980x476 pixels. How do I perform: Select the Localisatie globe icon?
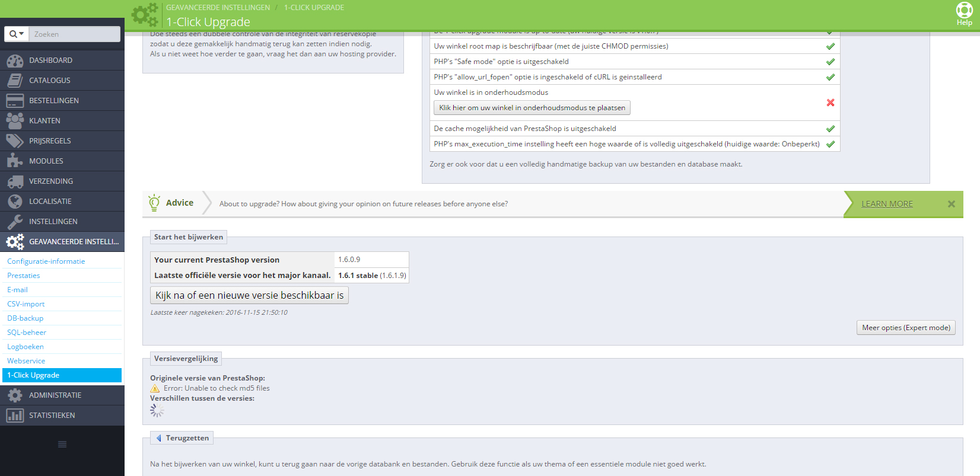point(15,202)
